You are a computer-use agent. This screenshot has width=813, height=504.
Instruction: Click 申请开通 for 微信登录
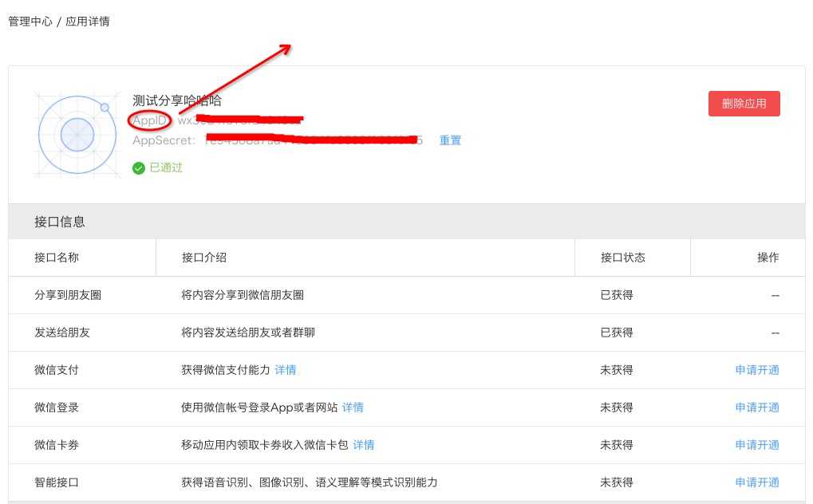coord(757,408)
